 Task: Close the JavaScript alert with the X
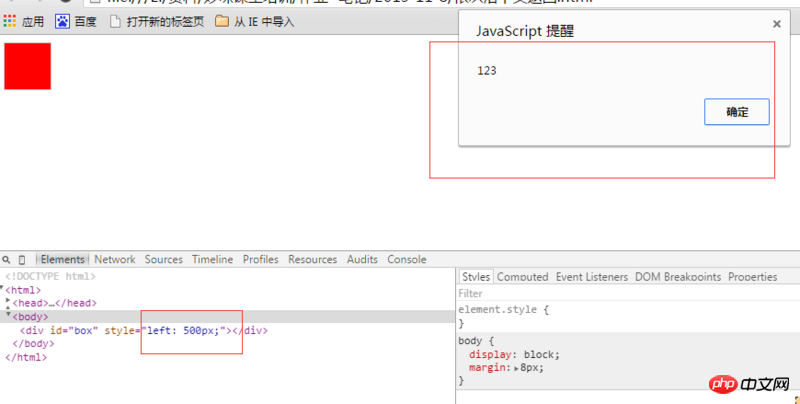click(x=777, y=24)
